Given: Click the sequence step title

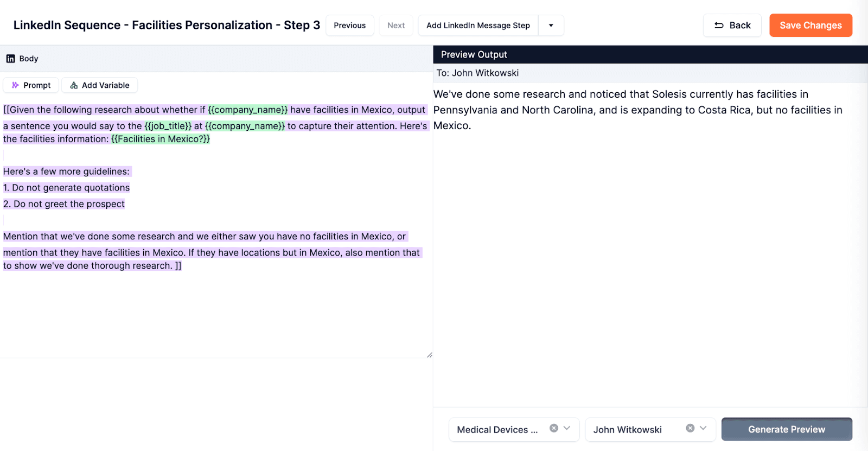Looking at the screenshot, I should click(167, 26).
